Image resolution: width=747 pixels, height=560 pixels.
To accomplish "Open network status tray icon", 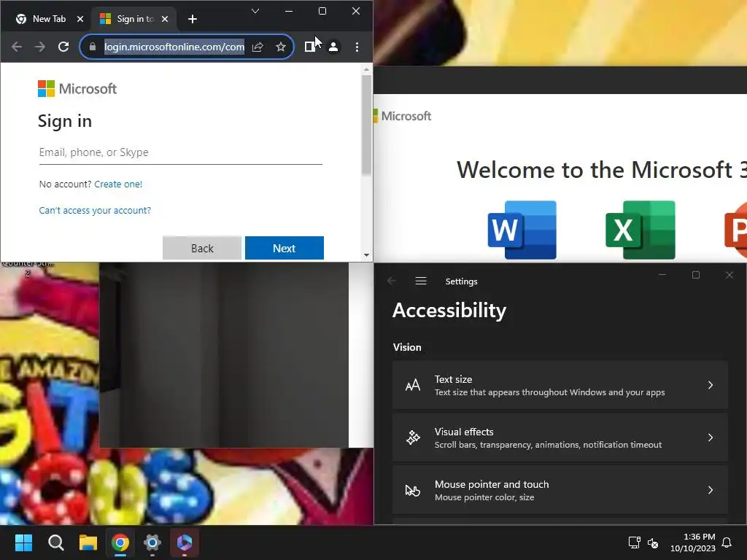I will click(634, 542).
